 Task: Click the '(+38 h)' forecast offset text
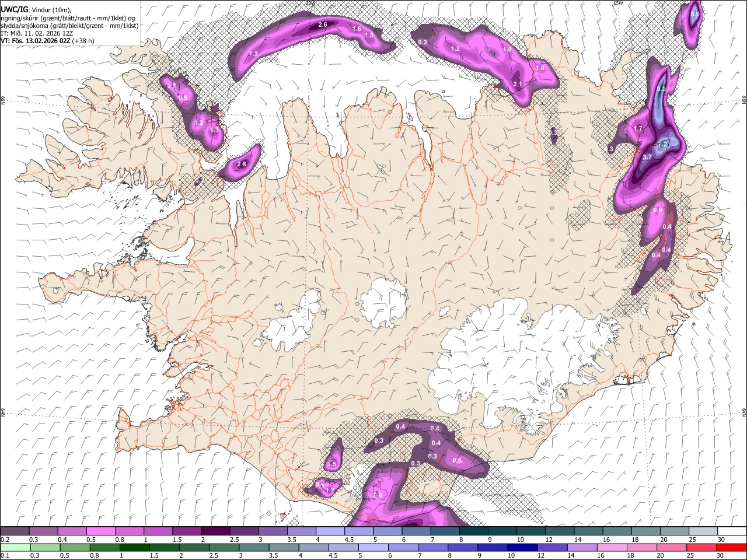tap(83, 41)
